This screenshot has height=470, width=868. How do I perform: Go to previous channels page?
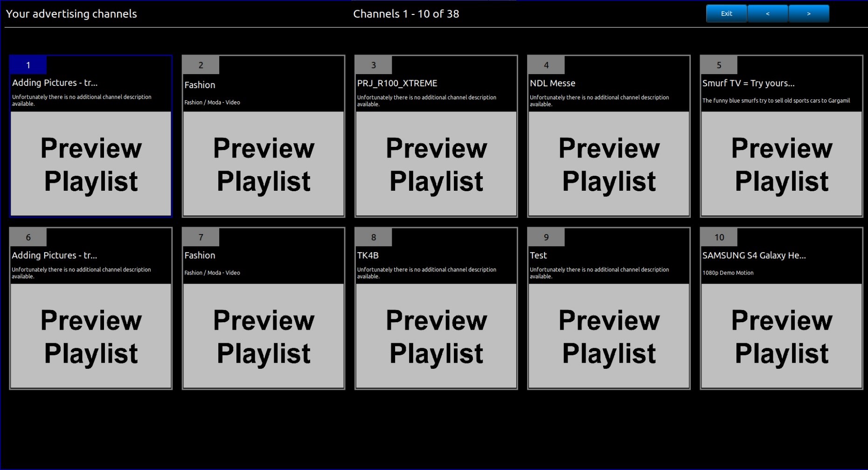pyautogui.click(x=767, y=14)
